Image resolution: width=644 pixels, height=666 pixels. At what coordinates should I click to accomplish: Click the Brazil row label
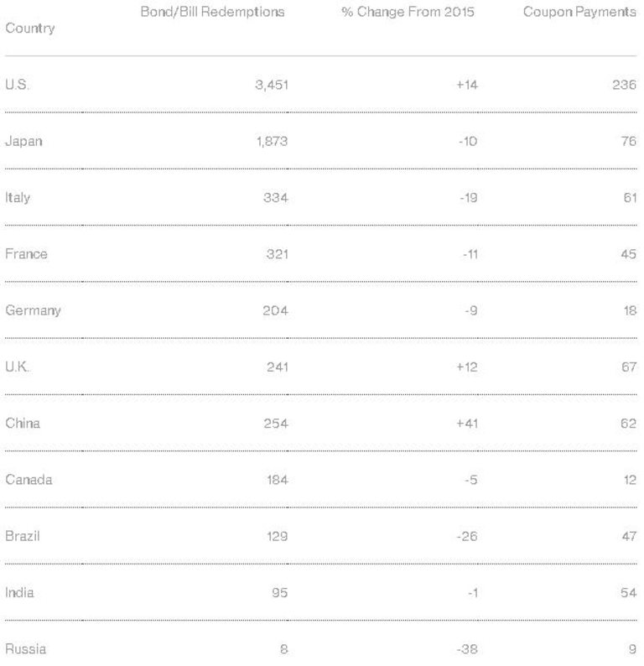[23, 537]
